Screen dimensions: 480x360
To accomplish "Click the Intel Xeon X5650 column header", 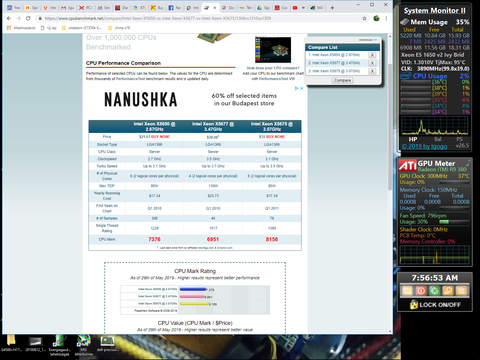I will click(x=154, y=126).
